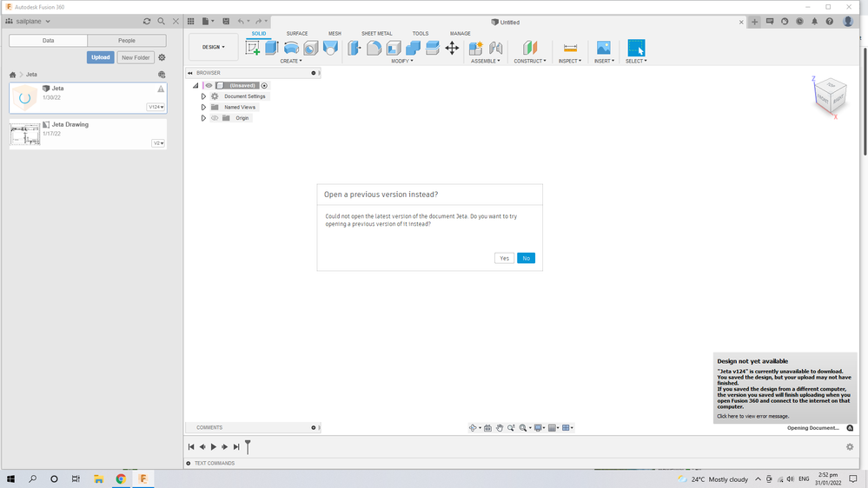Click the timeline position marker

pyautogui.click(x=248, y=446)
